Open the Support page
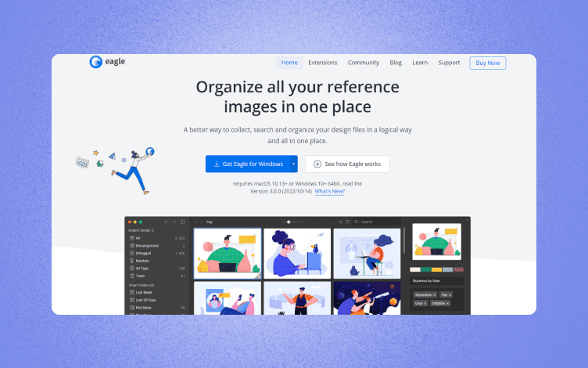The height and width of the screenshot is (368, 588). pos(449,63)
